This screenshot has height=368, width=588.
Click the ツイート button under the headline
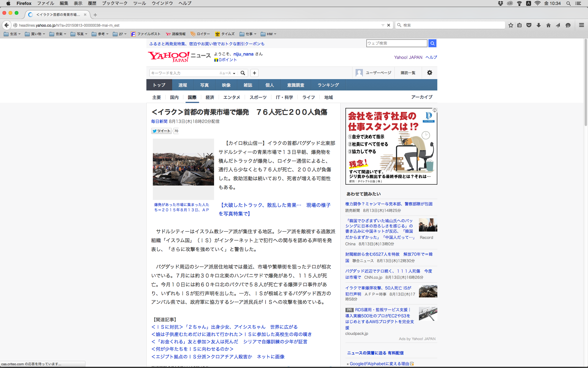161,131
